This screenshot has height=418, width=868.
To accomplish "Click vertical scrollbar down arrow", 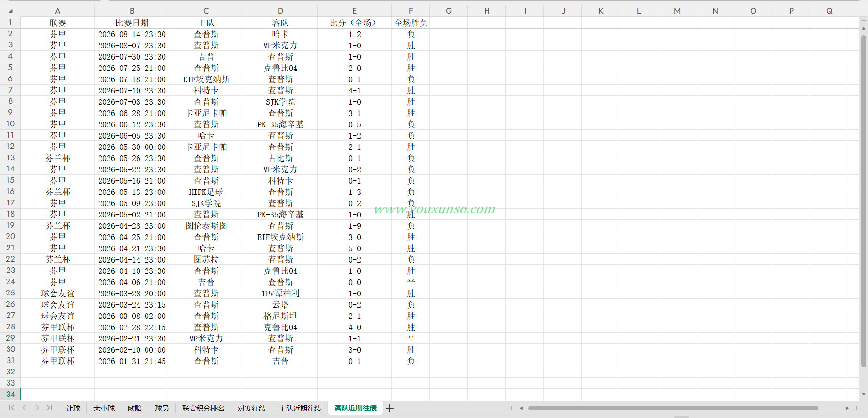I will point(863,394).
